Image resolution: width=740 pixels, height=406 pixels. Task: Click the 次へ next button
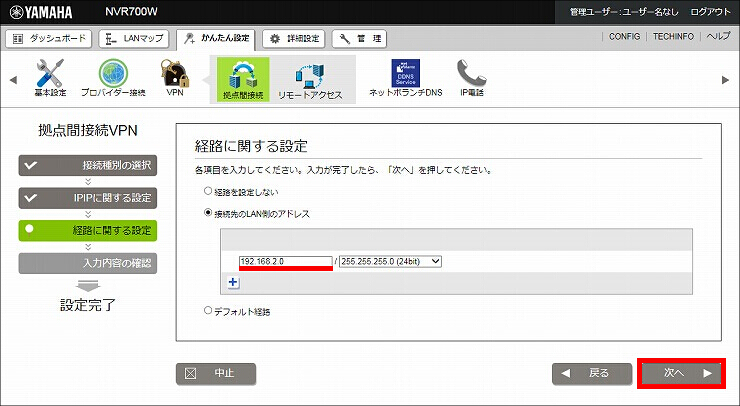(681, 373)
